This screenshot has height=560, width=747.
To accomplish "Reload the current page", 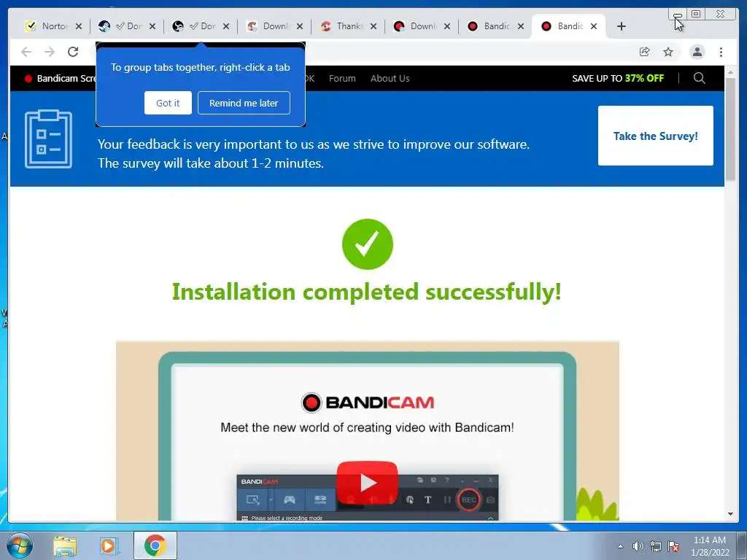I will (73, 52).
